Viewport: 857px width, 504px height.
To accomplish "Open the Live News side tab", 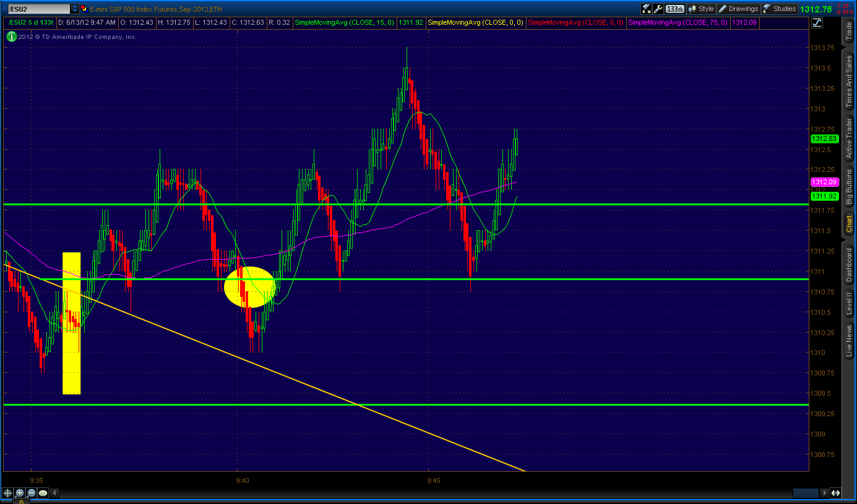I will coord(849,342).
